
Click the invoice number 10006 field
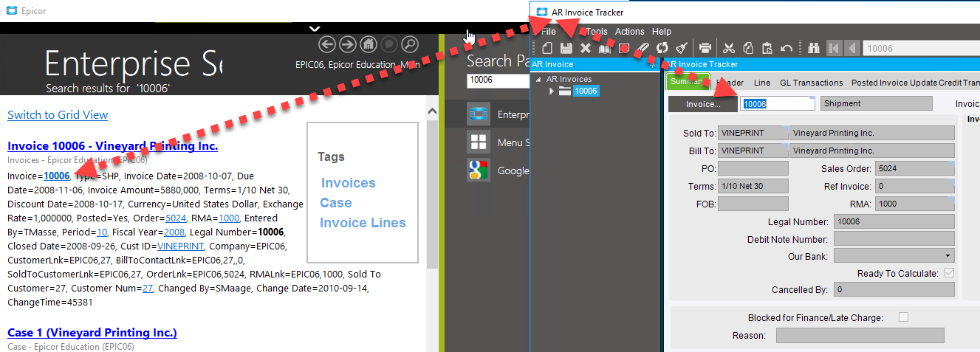click(778, 104)
